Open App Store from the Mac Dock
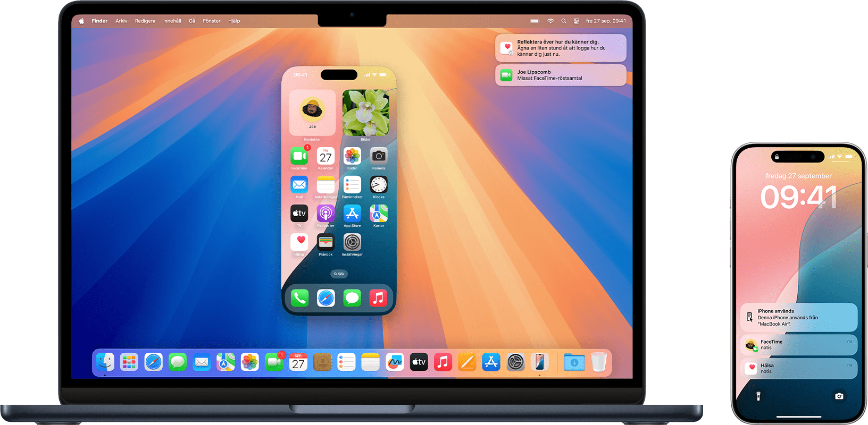Screen dimensions: 868x425 point(491,362)
